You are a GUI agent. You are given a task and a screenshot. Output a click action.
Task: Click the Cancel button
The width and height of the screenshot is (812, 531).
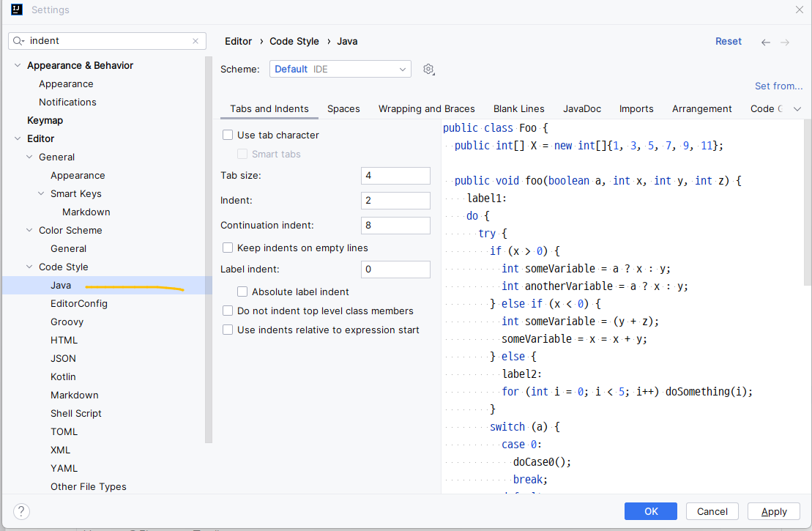tap(712, 511)
